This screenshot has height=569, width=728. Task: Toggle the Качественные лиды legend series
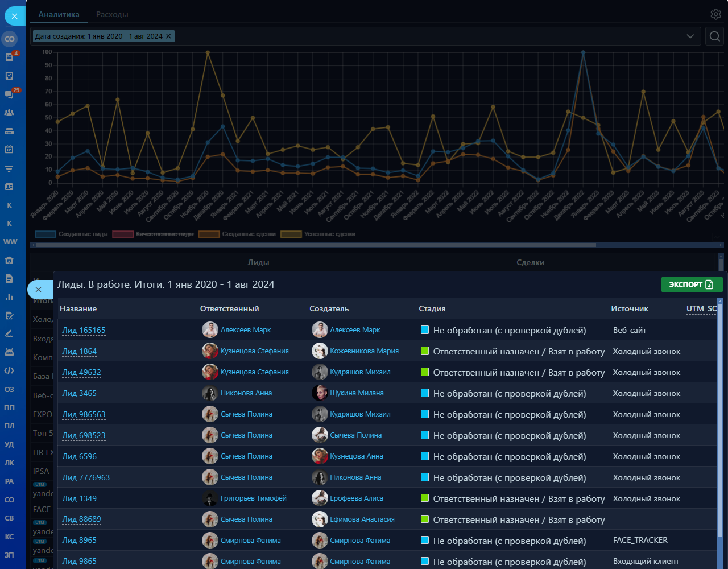153,234
